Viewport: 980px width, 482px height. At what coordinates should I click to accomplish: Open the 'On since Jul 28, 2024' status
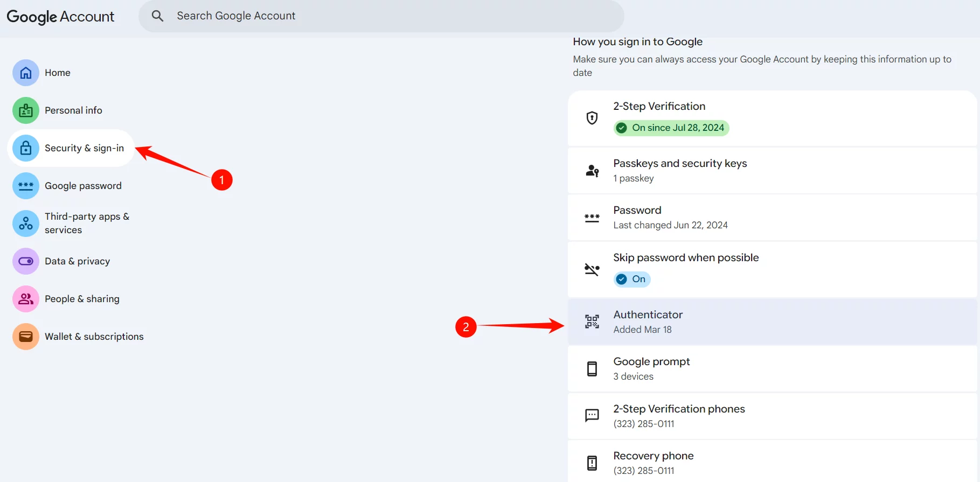tap(671, 128)
